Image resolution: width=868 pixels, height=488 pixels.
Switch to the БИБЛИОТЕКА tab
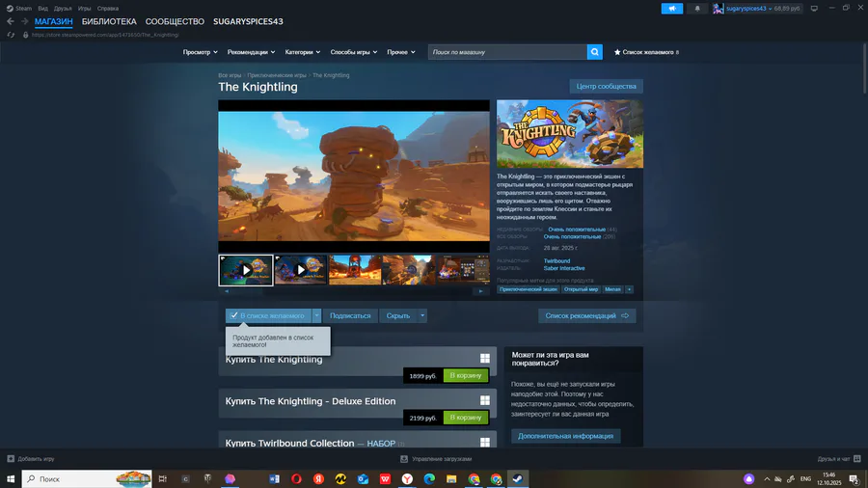109,21
